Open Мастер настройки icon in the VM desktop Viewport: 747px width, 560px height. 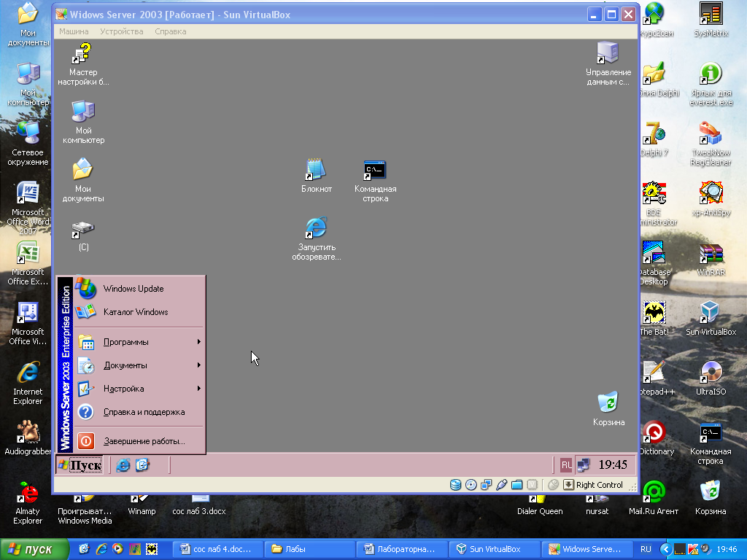[x=83, y=64]
